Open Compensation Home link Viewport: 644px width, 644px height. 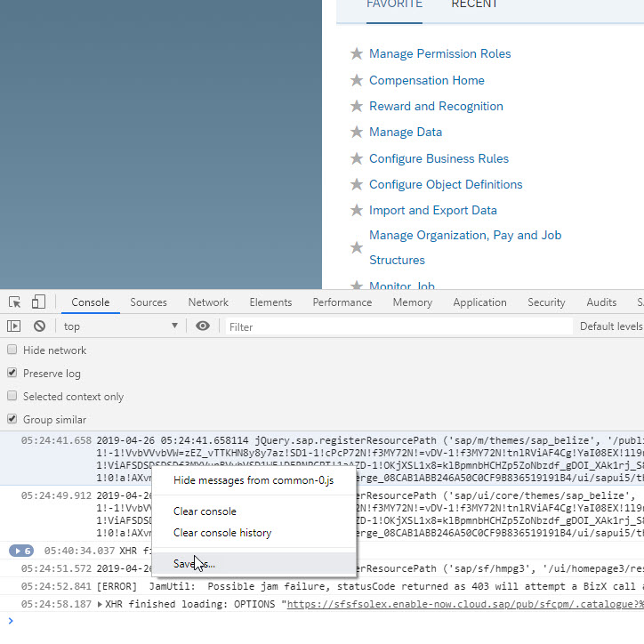click(x=427, y=80)
